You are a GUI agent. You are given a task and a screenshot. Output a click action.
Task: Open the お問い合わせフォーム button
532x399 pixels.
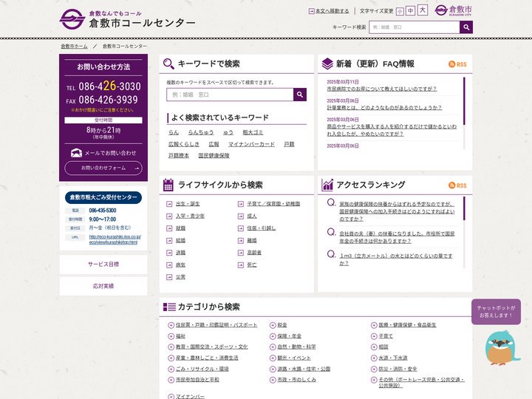coord(103,168)
